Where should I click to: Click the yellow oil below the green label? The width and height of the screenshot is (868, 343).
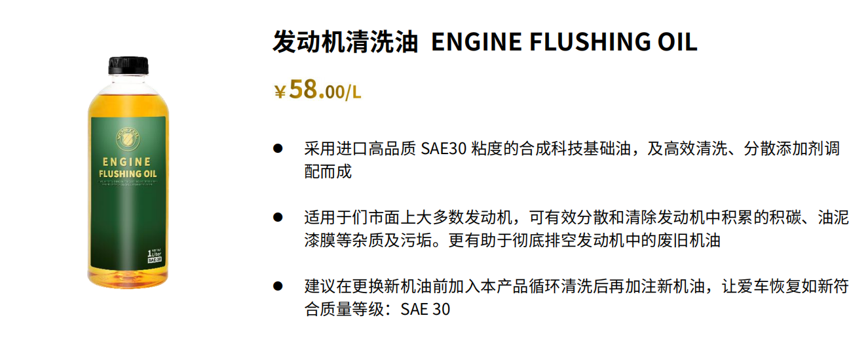click(128, 277)
